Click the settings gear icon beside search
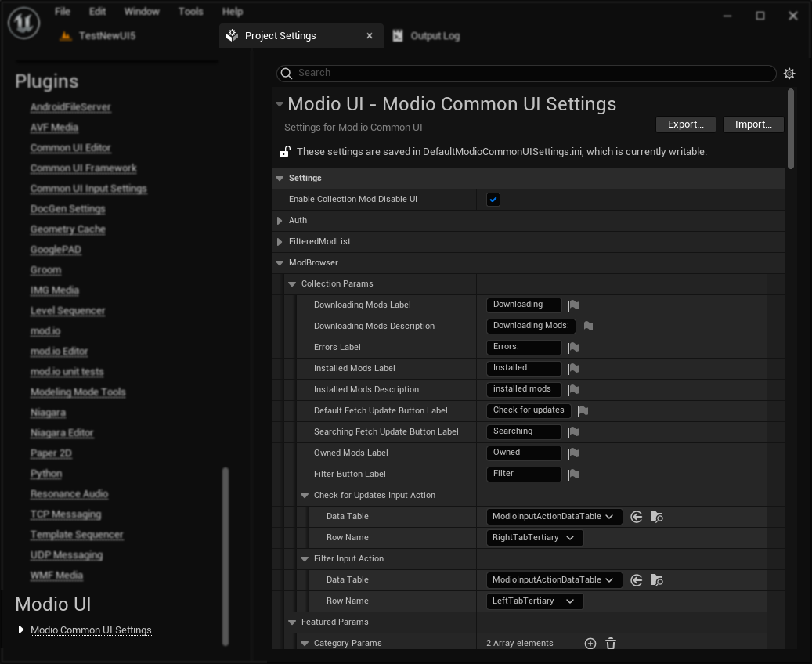Screen dimensions: 812x664 [x=789, y=74]
